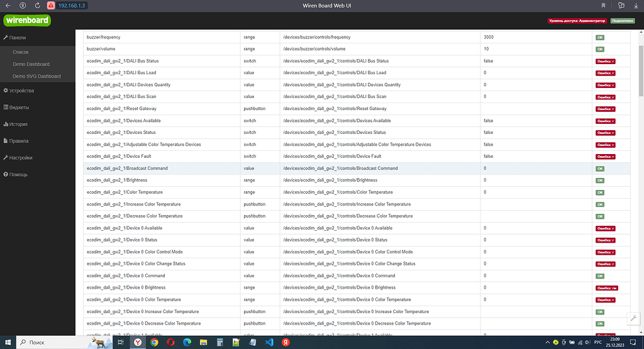Click the red security warning icon in address bar
The width and height of the screenshot is (644, 349).
pos(51,5)
